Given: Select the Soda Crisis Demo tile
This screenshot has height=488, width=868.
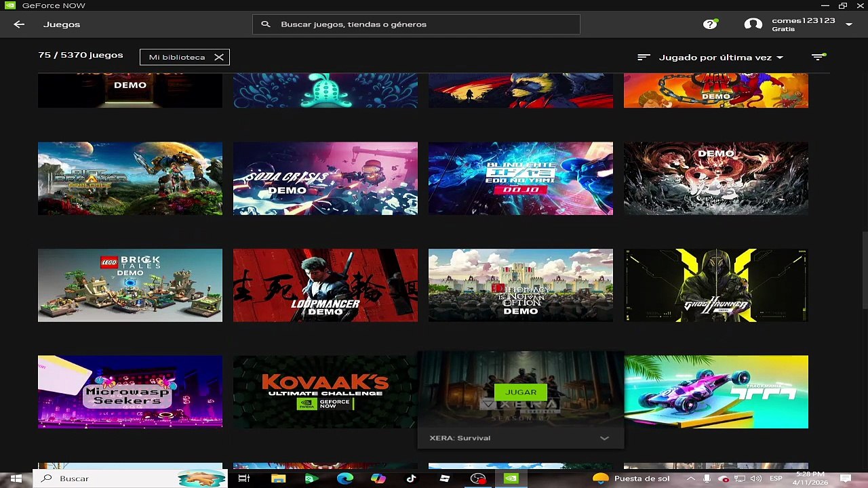Looking at the screenshot, I should (325, 178).
